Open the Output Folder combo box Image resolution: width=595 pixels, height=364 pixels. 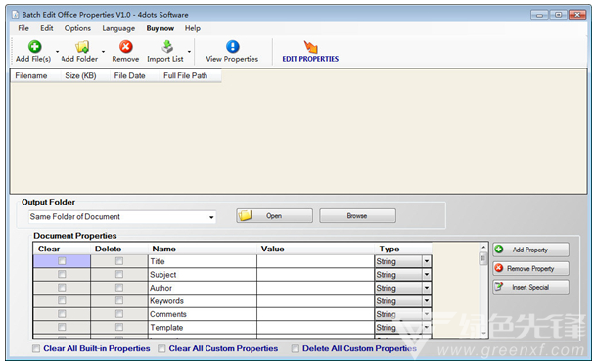[x=211, y=217]
